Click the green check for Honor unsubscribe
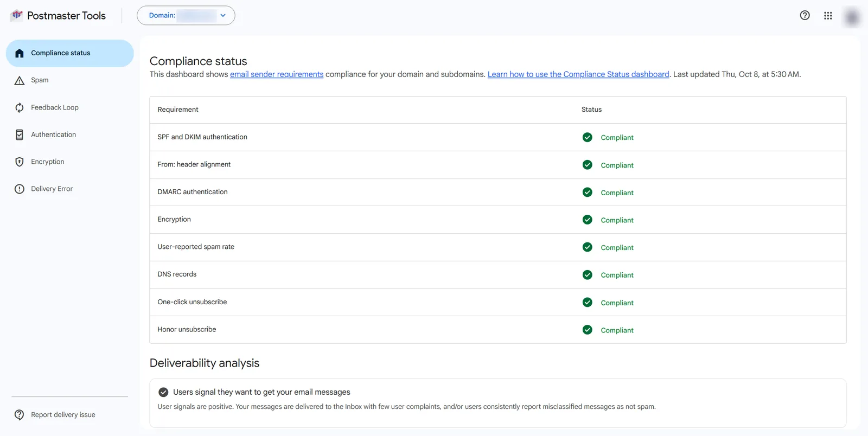Viewport: 868px width, 436px height. [587, 330]
